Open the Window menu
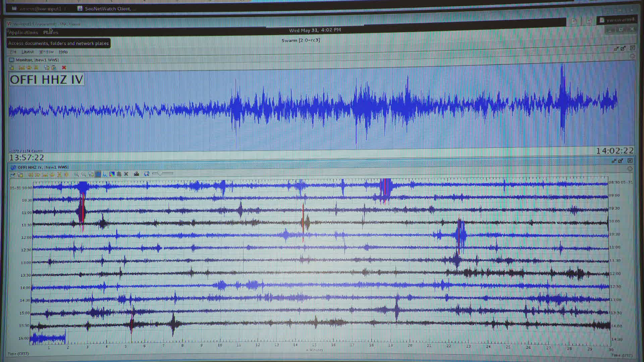This screenshot has height=362, width=644. pyautogui.click(x=46, y=52)
